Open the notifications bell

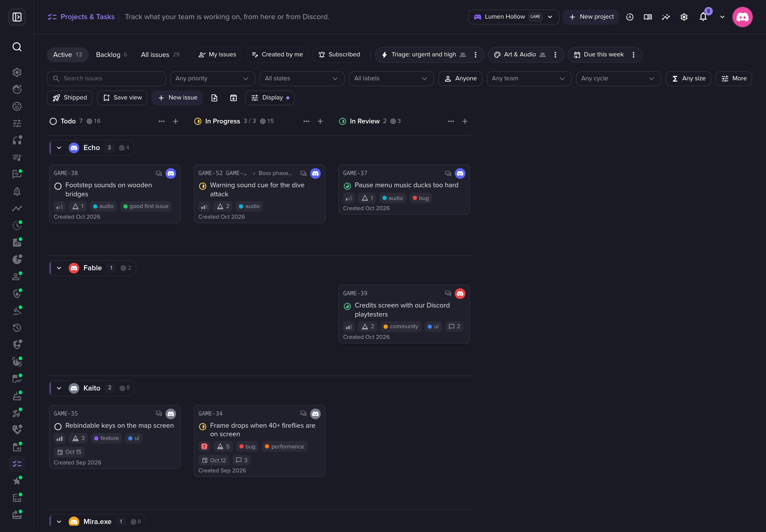pyautogui.click(x=703, y=17)
